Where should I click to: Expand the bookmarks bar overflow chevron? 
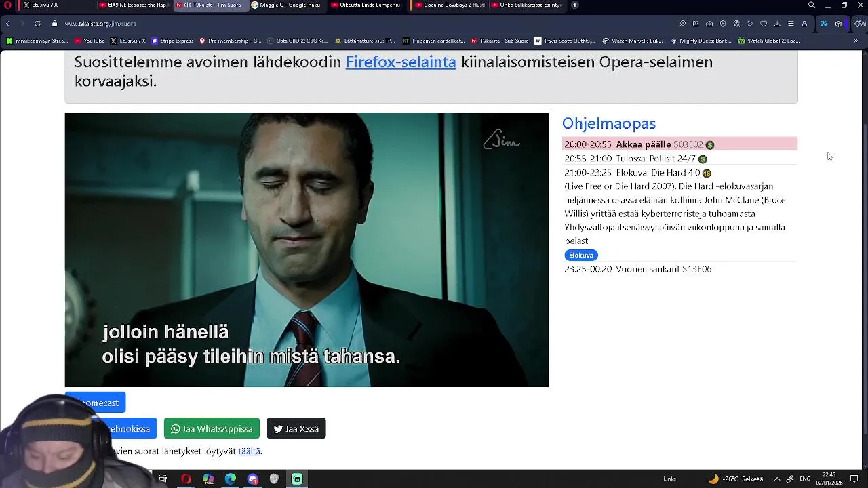coord(856,41)
